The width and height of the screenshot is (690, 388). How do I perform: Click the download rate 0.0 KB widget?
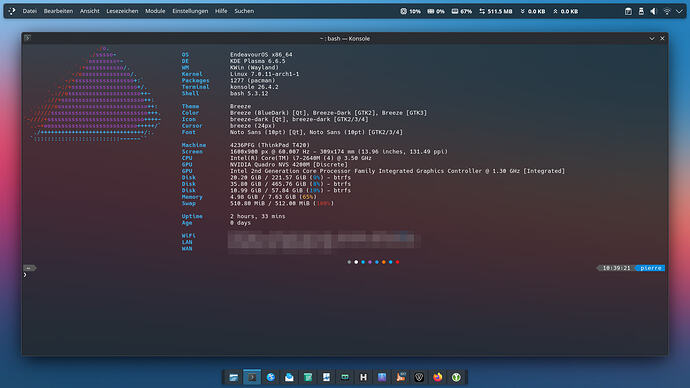[532, 11]
